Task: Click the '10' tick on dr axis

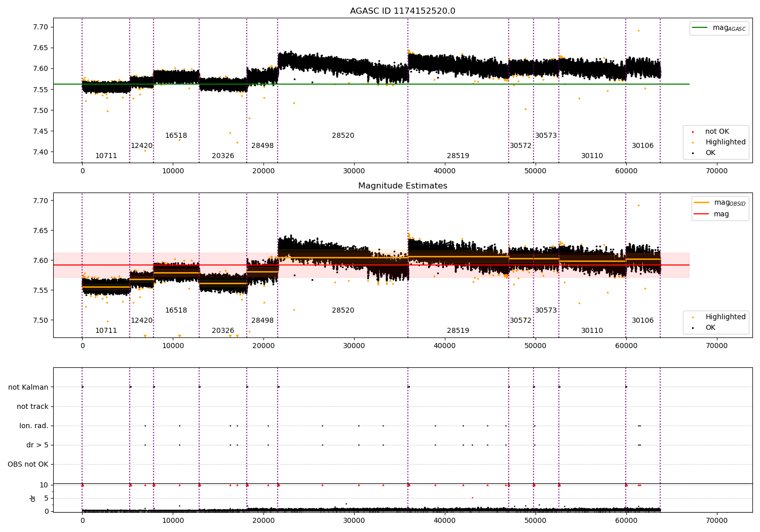Action: point(44,485)
